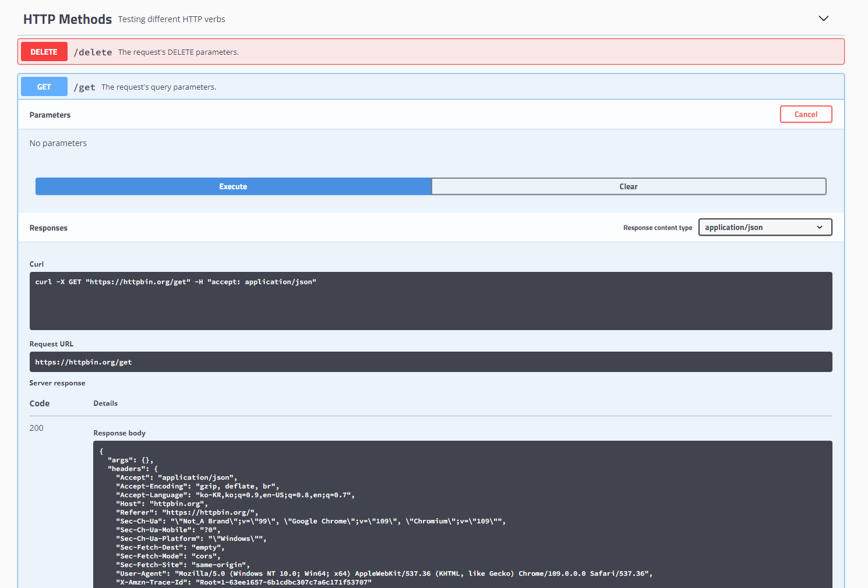Image resolution: width=868 pixels, height=588 pixels.
Task: Click the "args": {} line
Action: click(130, 460)
